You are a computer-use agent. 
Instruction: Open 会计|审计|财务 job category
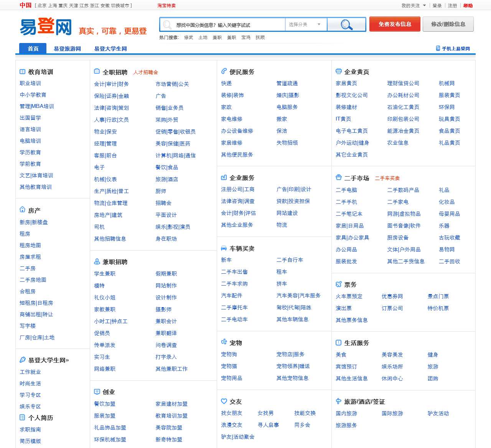112,84
